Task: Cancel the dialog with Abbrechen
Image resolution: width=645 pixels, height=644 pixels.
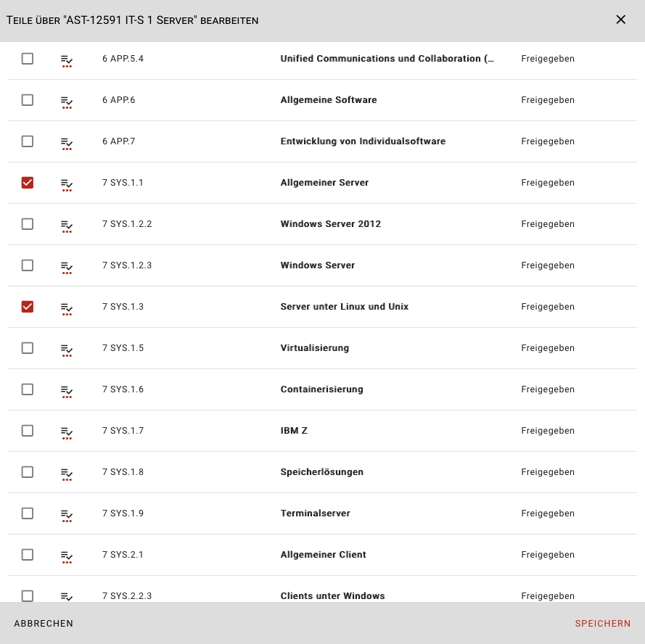Action: (x=44, y=624)
